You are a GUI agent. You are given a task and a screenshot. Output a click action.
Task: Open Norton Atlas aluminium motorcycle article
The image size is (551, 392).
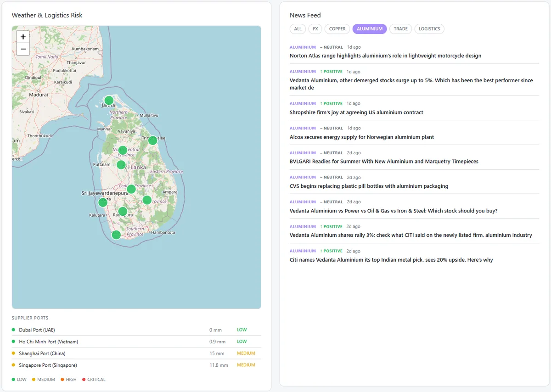point(385,56)
